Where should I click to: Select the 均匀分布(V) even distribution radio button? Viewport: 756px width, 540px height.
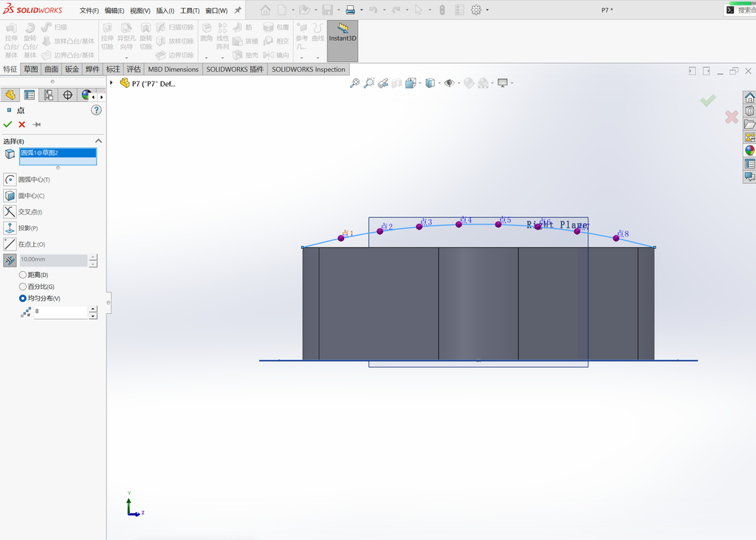click(23, 298)
